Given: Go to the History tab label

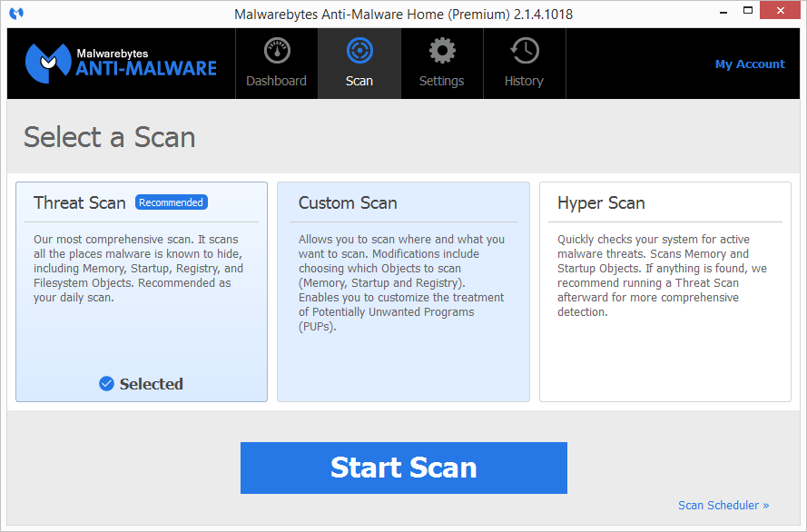Looking at the screenshot, I should 524,81.
